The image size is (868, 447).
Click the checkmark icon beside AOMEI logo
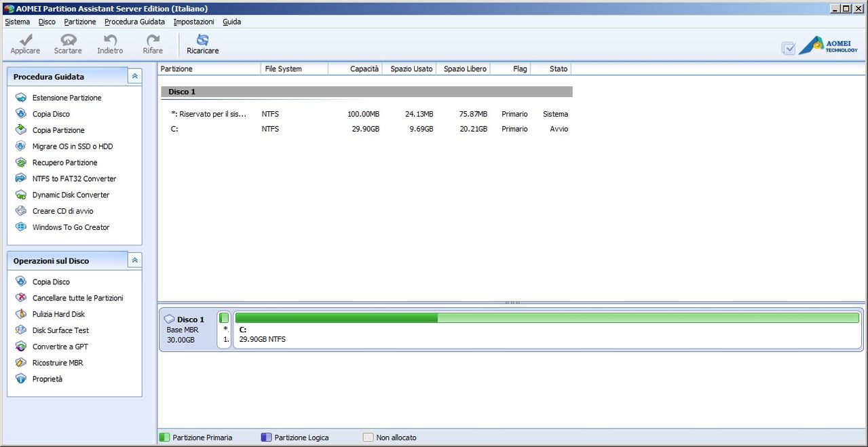(x=789, y=48)
